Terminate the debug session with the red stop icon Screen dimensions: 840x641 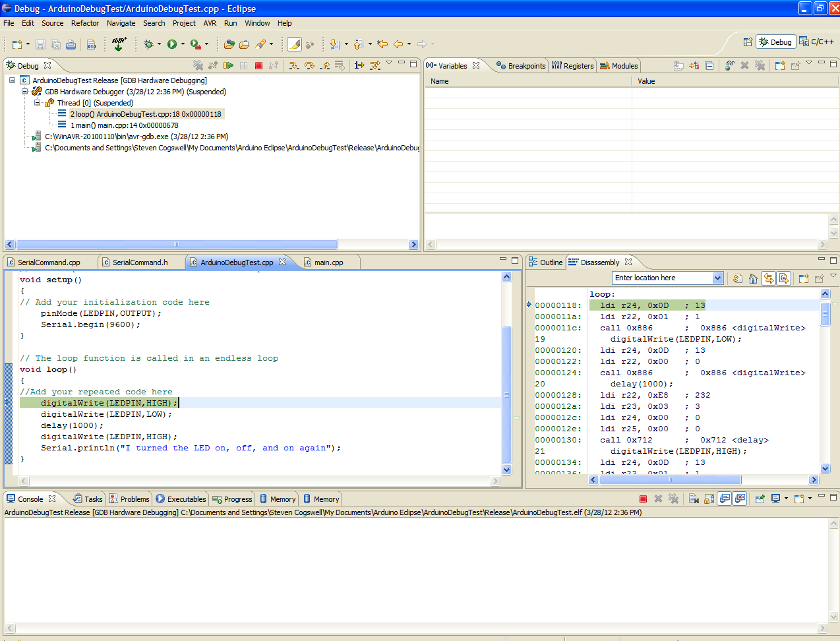258,65
